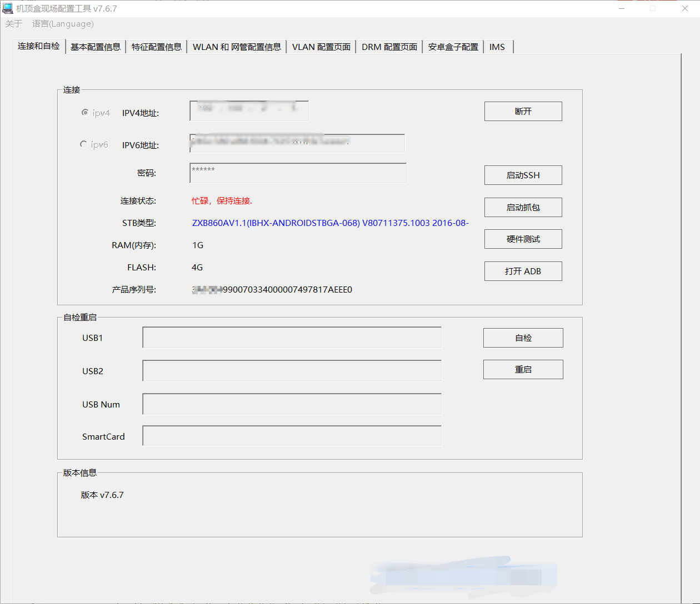Open the 关于 menu

[14, 24]
